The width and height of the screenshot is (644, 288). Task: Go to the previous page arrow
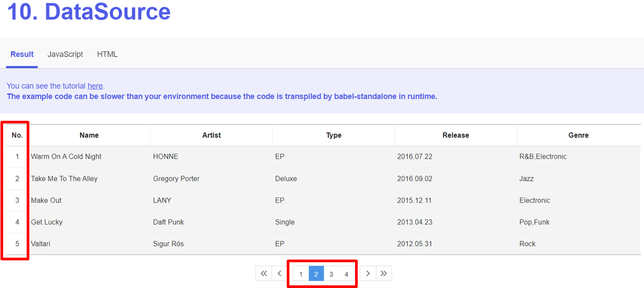(x=279, y=273)
